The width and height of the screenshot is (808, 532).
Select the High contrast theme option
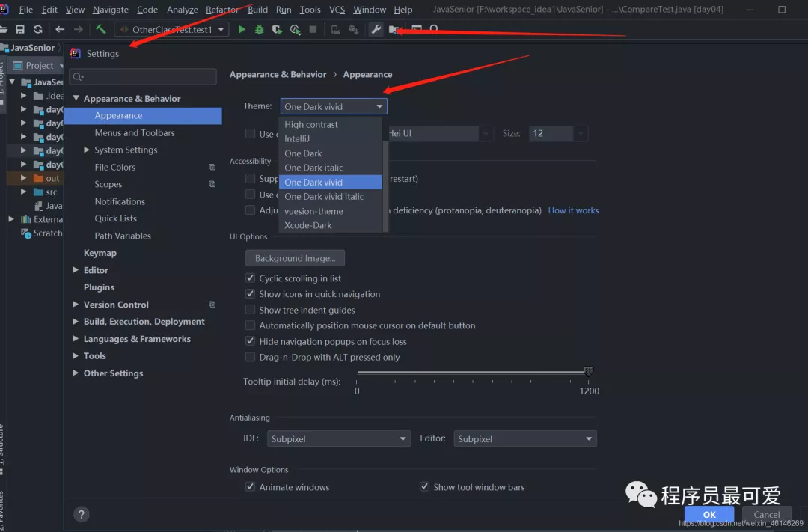click(x=331, y=124)
